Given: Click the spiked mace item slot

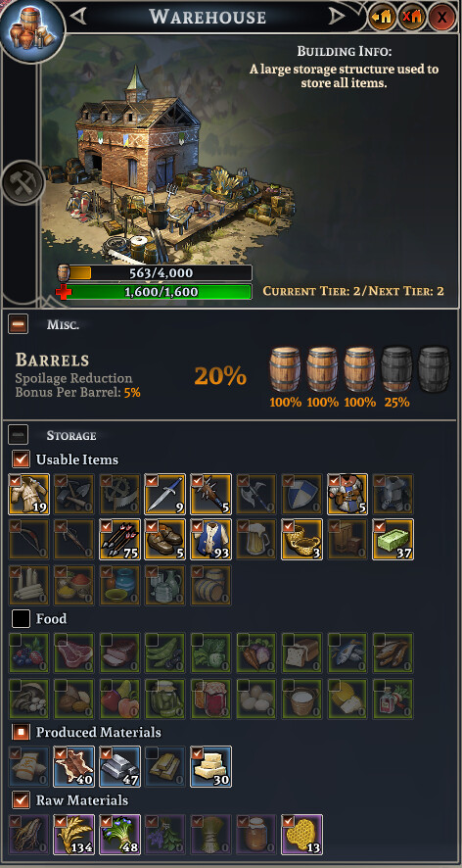Looking at the screenshot, I should point(210,494).
